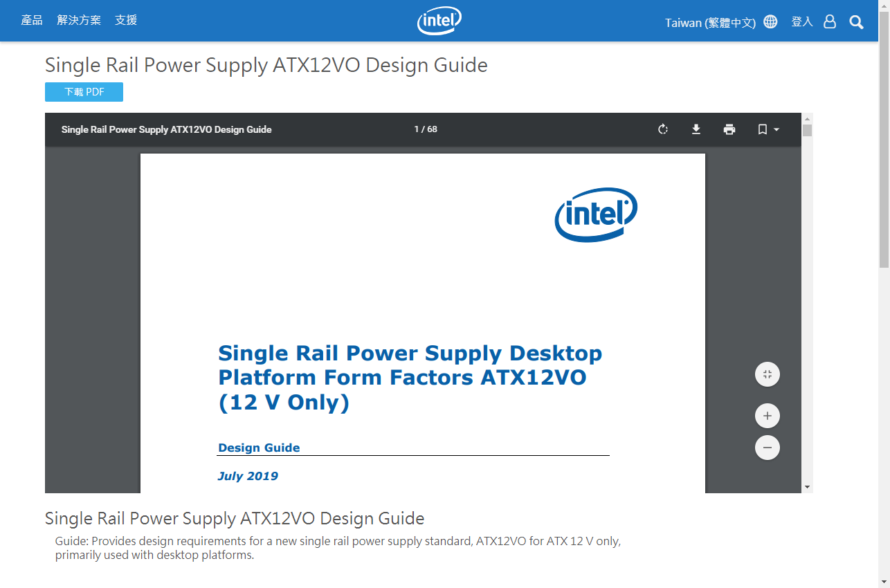Click the Taiwan (繁體中文) language link
890x588 pixels.
pos(711,21)
